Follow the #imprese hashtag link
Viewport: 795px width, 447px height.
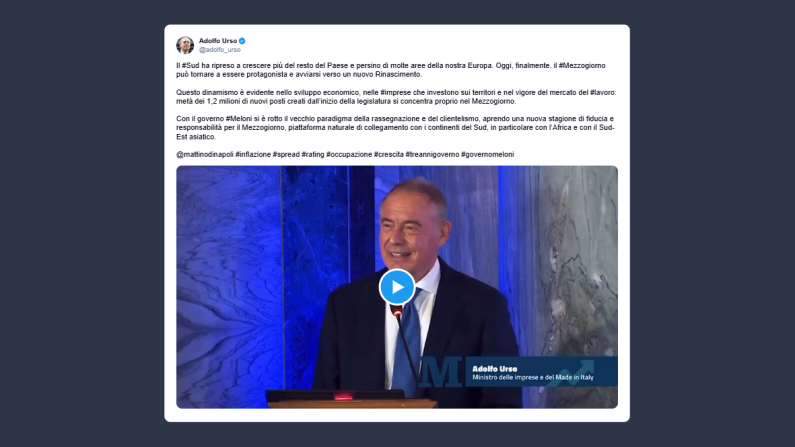396,93
